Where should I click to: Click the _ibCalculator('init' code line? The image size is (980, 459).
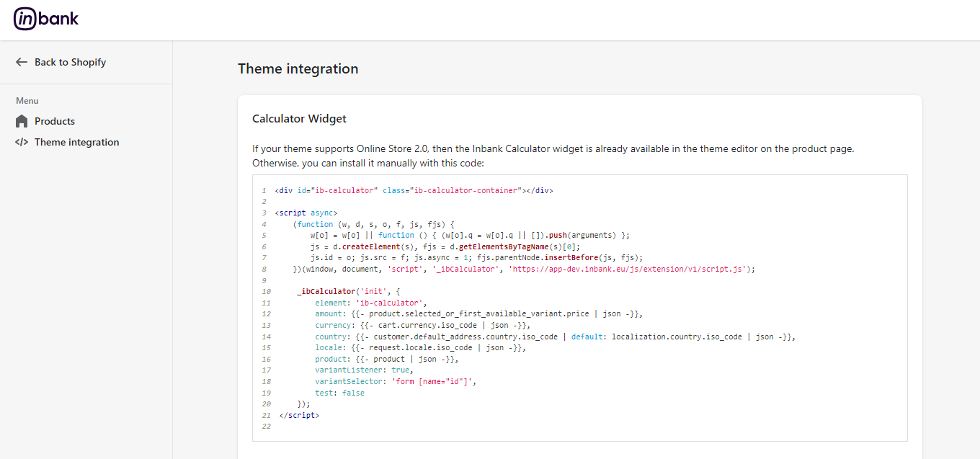coord(347,291)
